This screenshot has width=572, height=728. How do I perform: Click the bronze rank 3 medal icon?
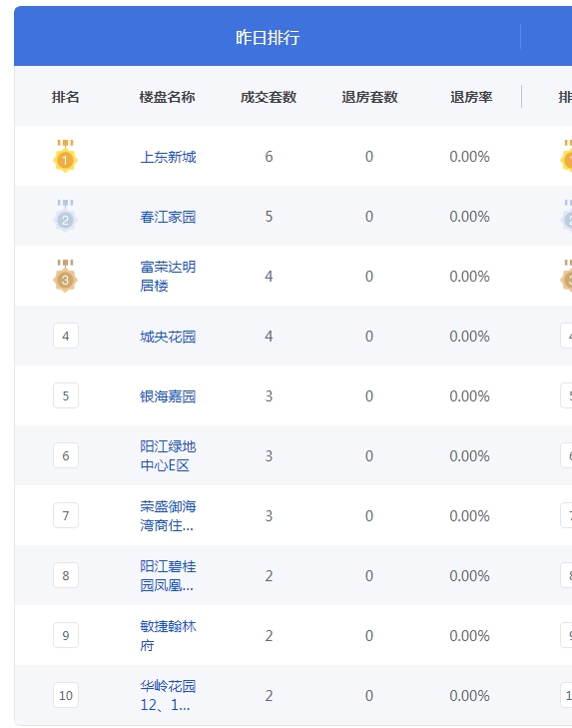click(65, 276)
